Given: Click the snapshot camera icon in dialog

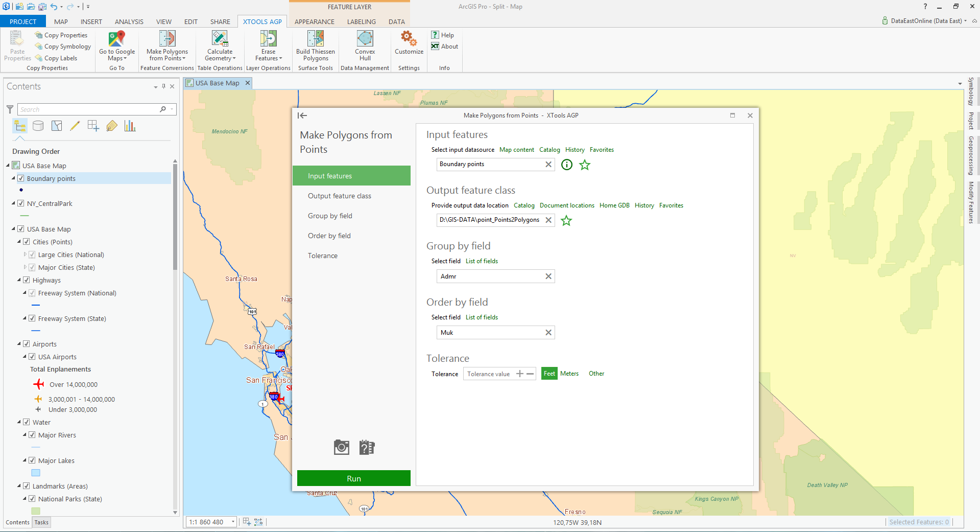Looking at the screenshot, I should [342, 447].
